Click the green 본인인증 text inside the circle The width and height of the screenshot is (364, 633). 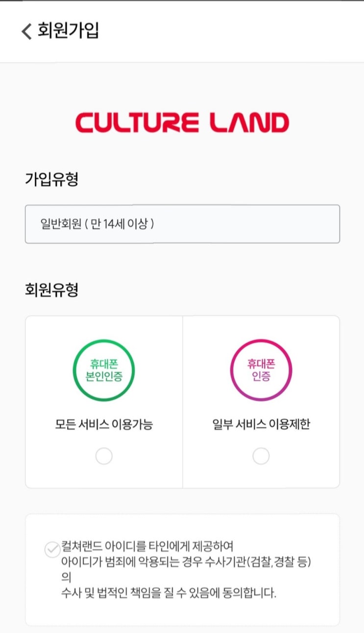tap(104, 377)
